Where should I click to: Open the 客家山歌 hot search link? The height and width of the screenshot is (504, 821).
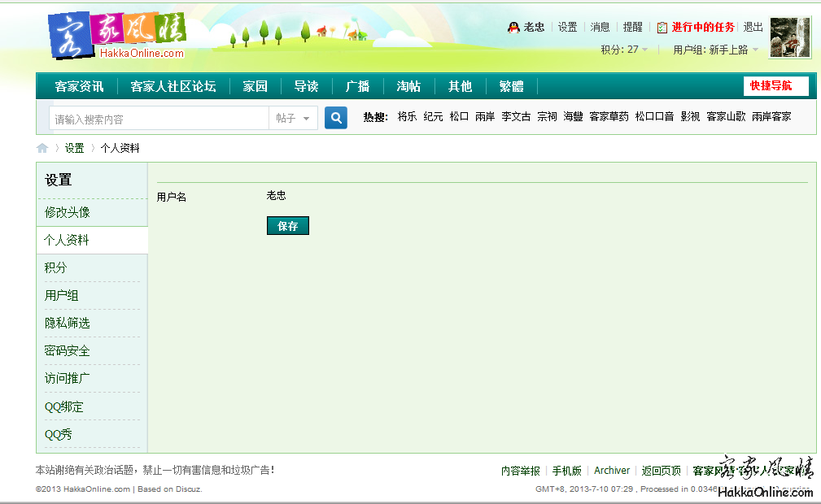click(x=726, y=117)
